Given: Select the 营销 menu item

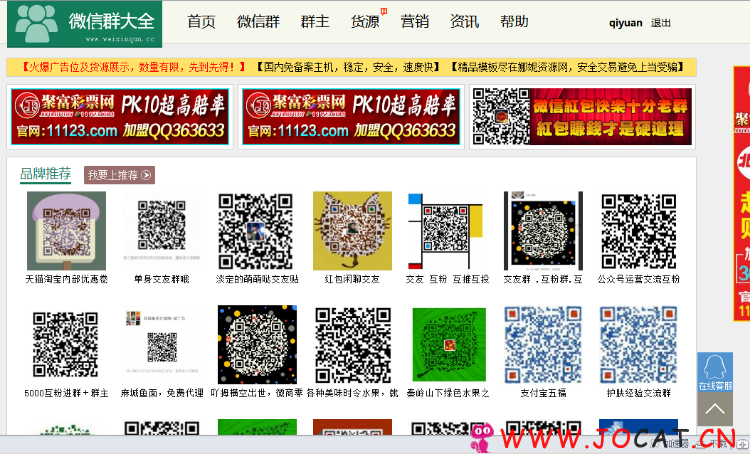Looking at the screenshot, I should click(x=415, y=22).
